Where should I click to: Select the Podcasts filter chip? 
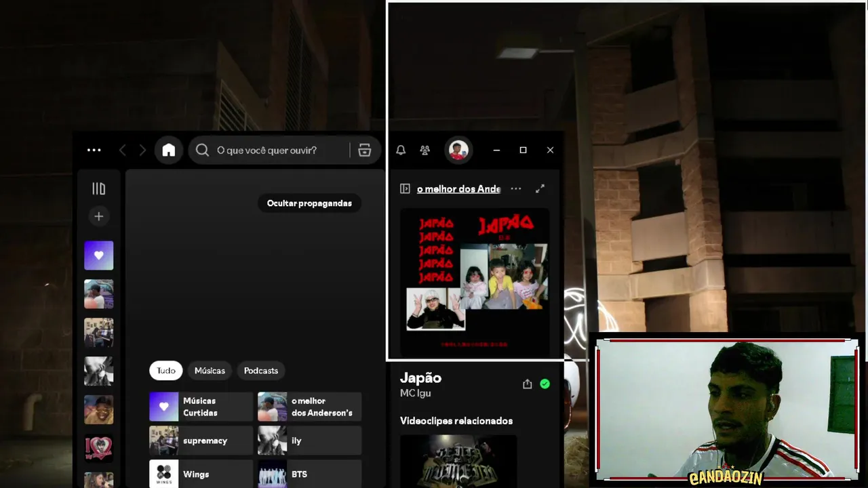click(261, 371)
